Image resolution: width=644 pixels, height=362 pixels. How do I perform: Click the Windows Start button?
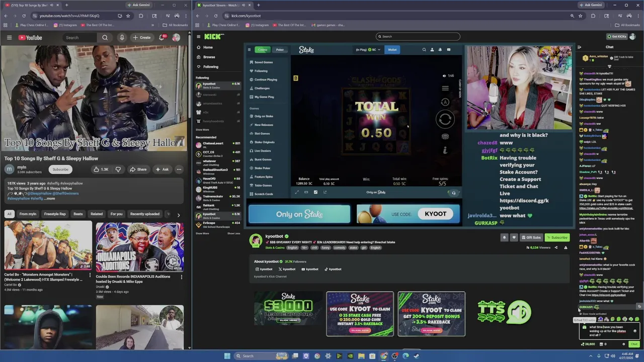point(227,356)
